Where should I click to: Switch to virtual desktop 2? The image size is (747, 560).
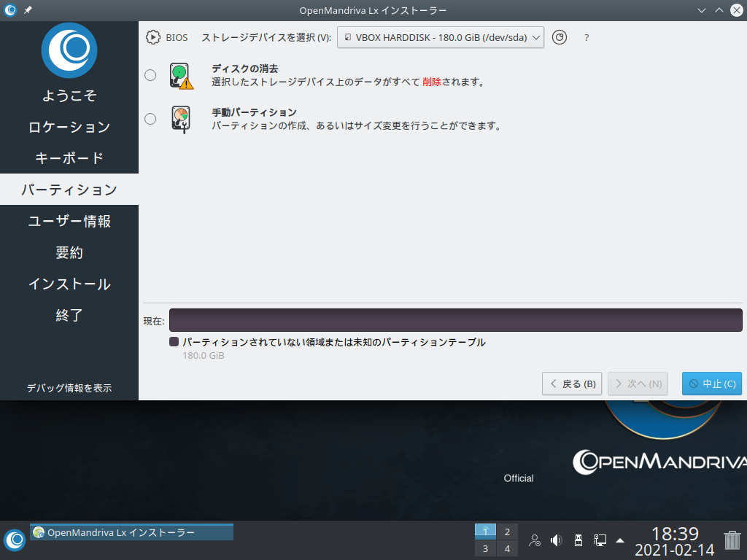(508, 532)
